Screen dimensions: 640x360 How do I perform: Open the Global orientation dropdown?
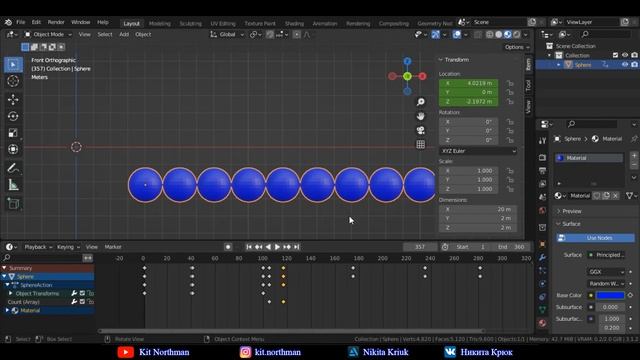227,34
